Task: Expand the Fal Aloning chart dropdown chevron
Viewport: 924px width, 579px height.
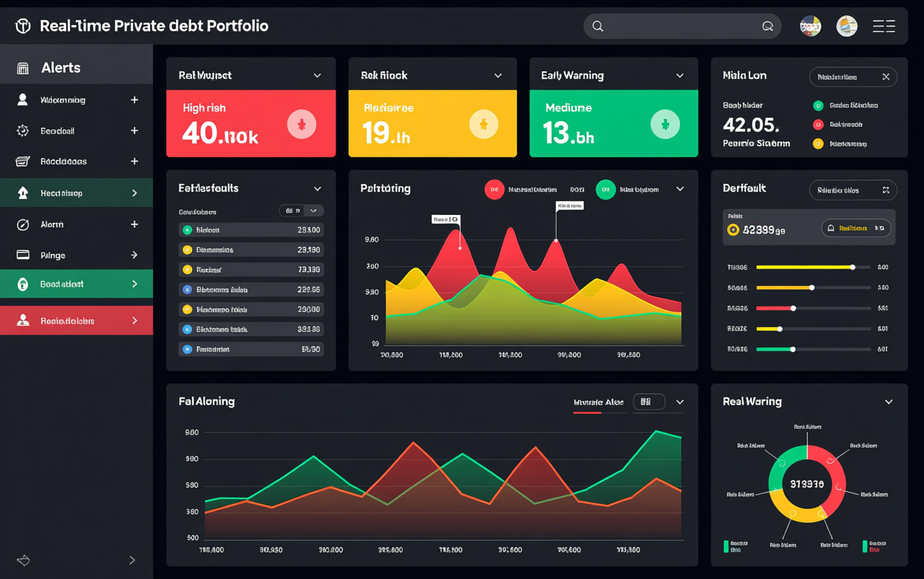Action: pos(680,402)
